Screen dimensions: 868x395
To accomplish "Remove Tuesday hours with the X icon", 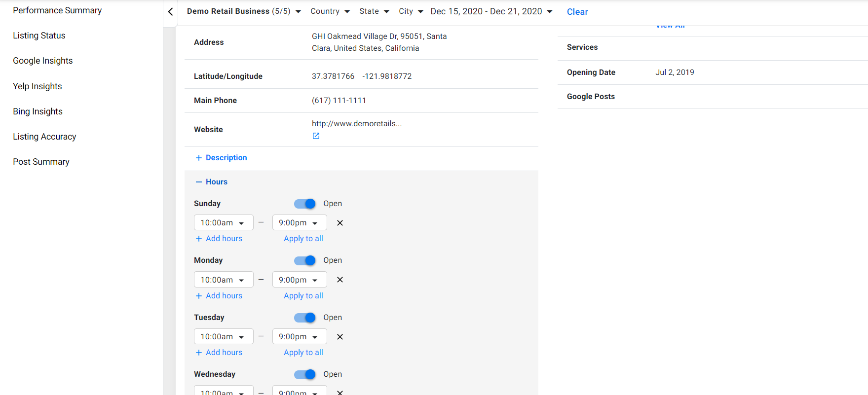I will [x=340, y=337].
